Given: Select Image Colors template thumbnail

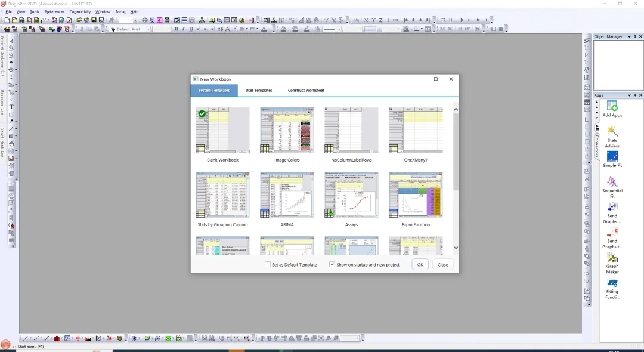Looking at the screenshot, I should (x=287, y=131).
